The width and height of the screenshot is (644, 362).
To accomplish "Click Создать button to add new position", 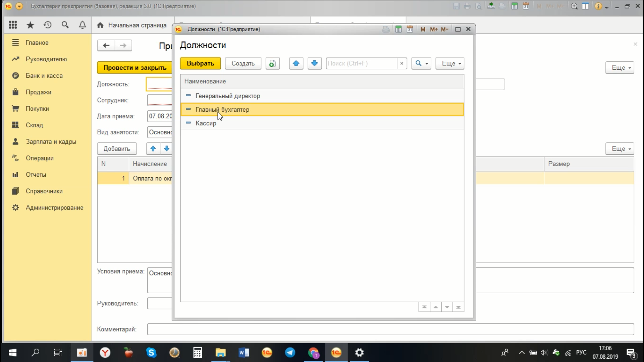I will tap(243, 63).
